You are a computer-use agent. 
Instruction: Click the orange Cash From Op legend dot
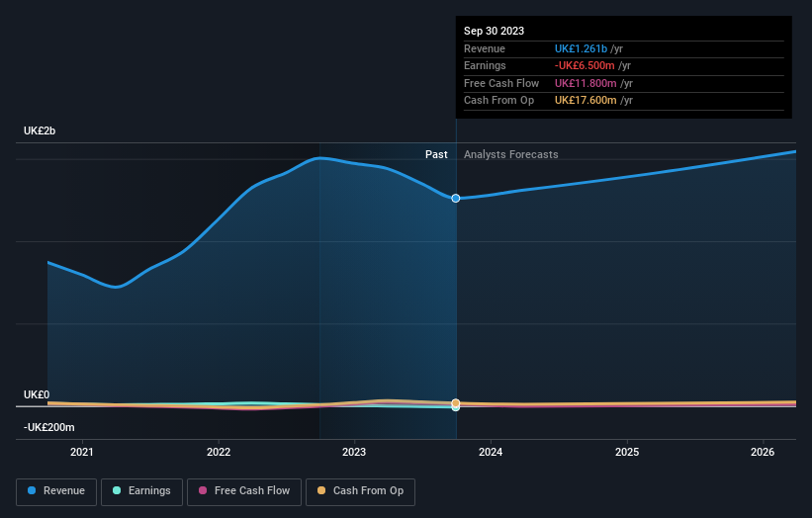click(x=321, y=490)
